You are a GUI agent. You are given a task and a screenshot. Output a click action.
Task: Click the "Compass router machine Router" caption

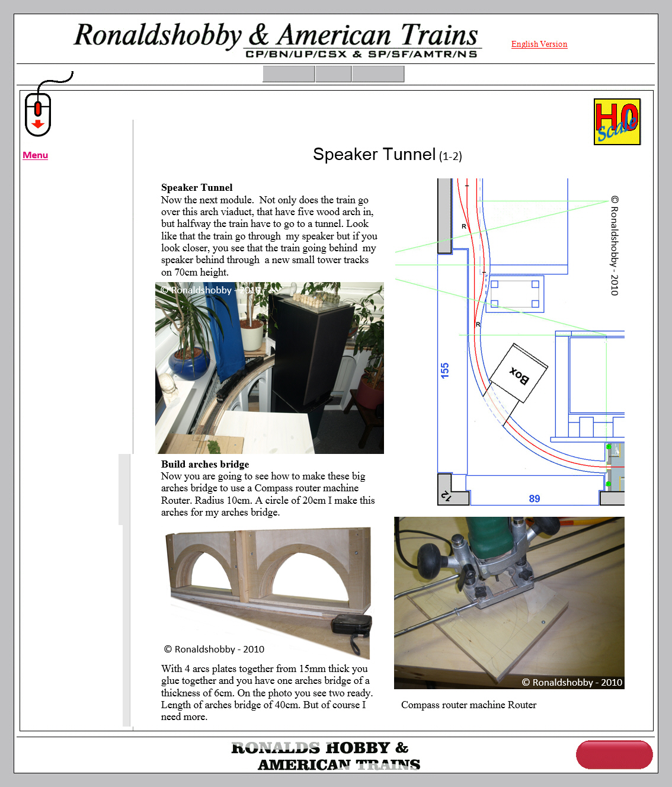coord(469,705)
